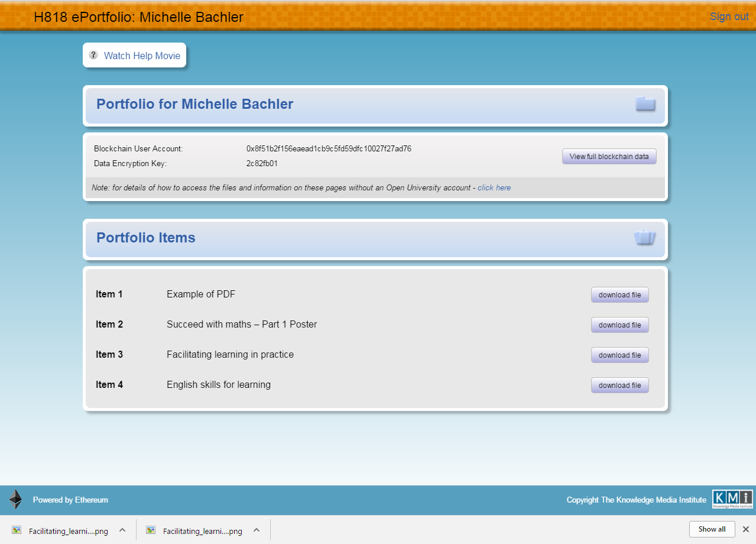Select the blockchain user account address text
The height and width of the screenshot is (544, 756).
point(329,149)
